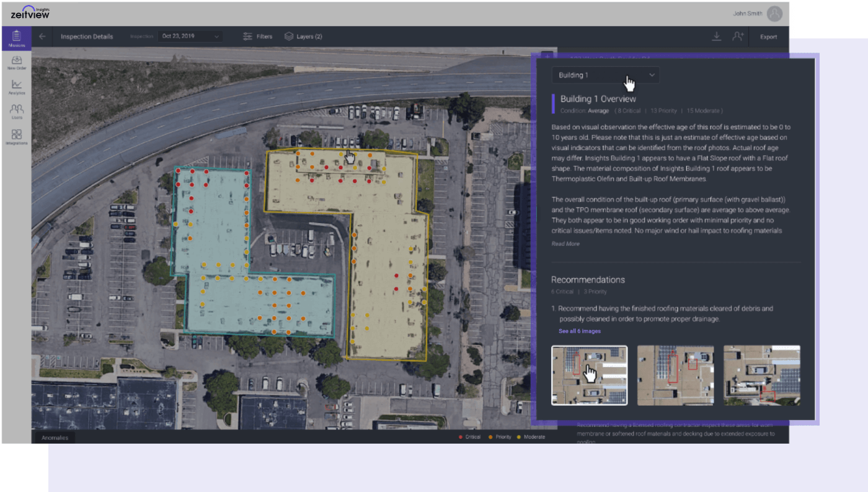Open the Users sidebar icon
The image size is (868, 492).
17,112
